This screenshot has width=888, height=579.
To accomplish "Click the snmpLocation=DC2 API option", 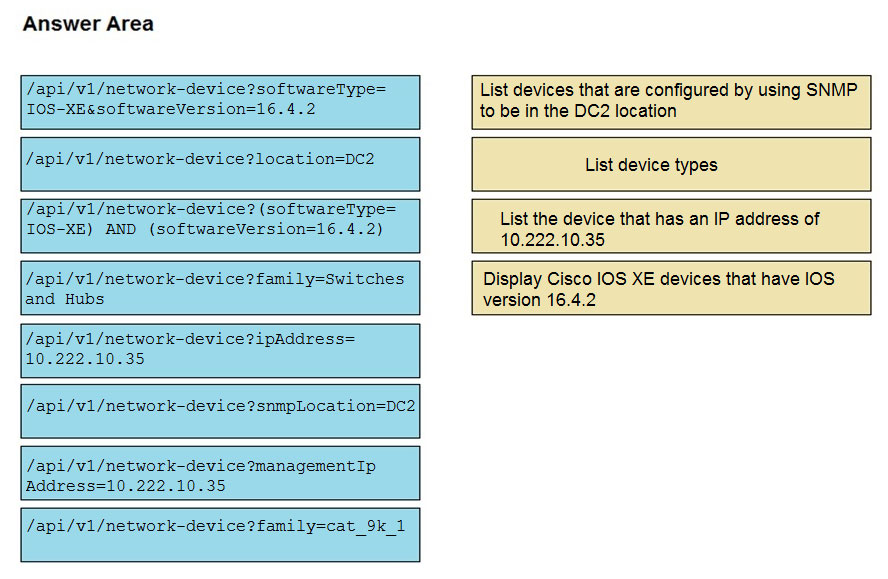I will [220, 411].
